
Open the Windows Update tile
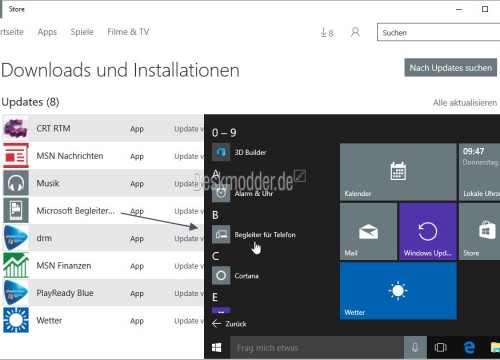428,231
